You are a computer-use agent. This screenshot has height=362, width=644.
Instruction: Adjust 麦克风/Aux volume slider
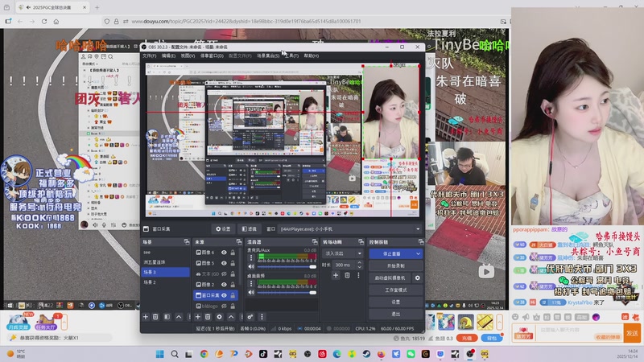tap(287, 267)
